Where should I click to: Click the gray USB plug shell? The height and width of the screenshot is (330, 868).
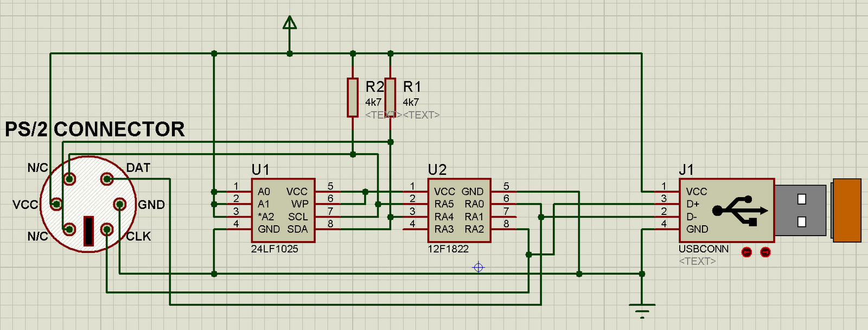coord(801,210)
